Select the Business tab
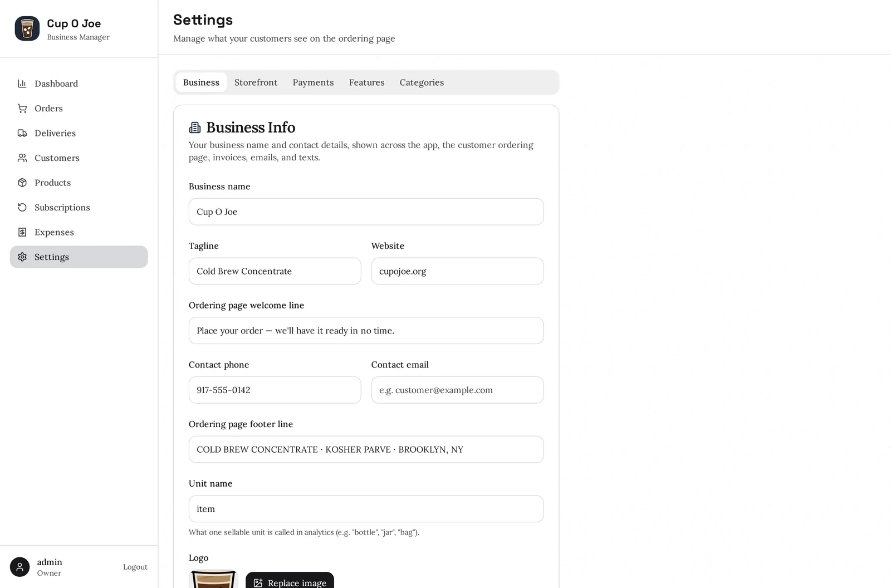This screenshot has height=588, width=891. point(201,82)
